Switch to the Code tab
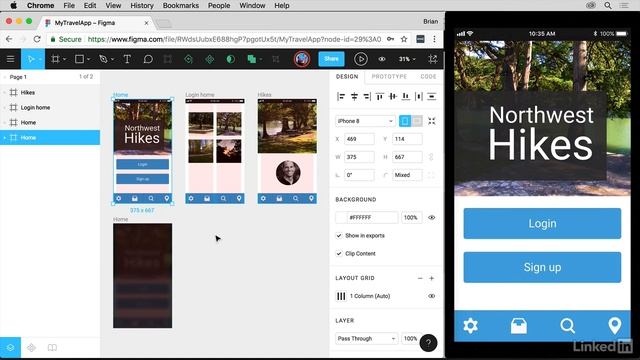640x360 pixels. click(428, 76)
